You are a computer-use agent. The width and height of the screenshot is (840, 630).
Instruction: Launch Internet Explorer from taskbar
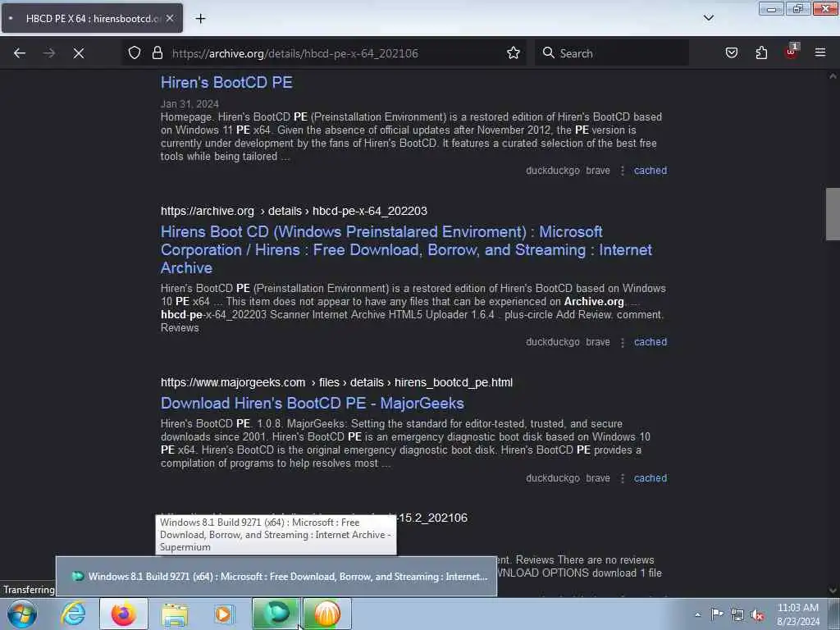click(73, 614)
